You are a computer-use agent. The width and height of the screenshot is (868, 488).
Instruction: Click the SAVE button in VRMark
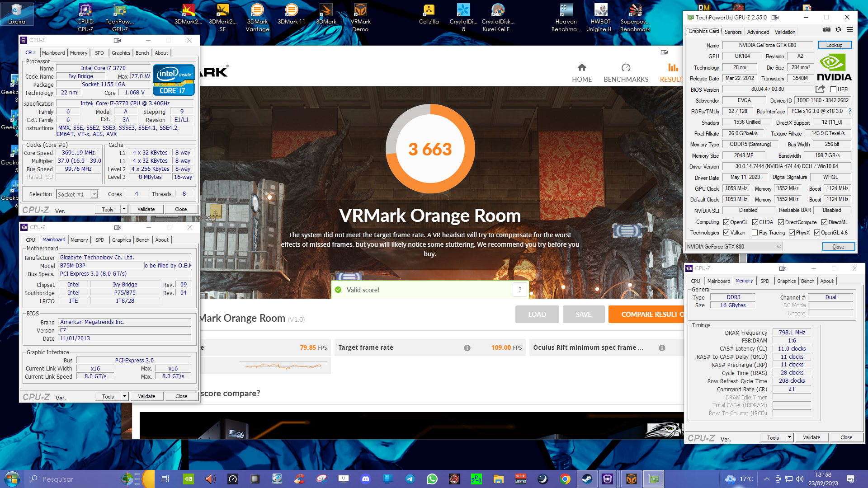coord(584,314)
